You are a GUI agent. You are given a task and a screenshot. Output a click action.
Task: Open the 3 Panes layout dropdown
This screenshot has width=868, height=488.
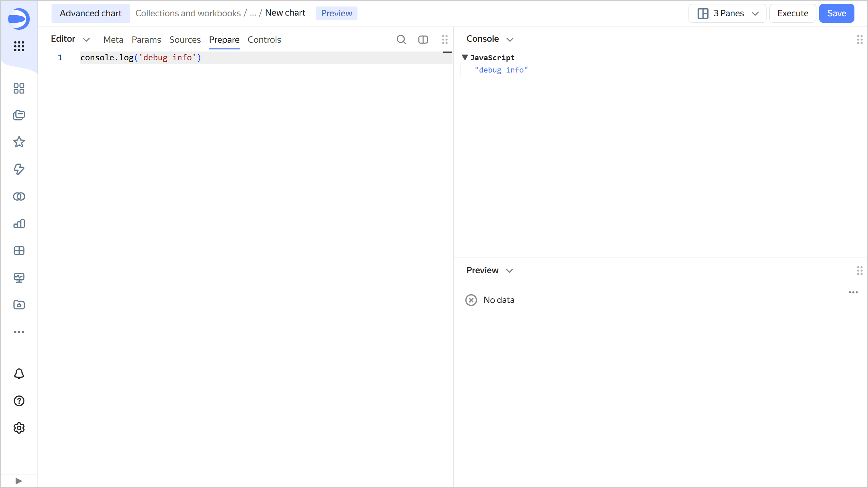pyautogui.click(x=727, y=13)
